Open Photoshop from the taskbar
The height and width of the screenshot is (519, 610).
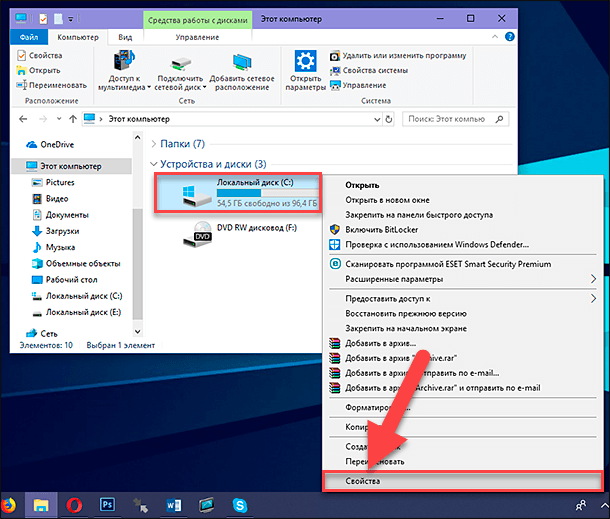(x=107, y=505)
